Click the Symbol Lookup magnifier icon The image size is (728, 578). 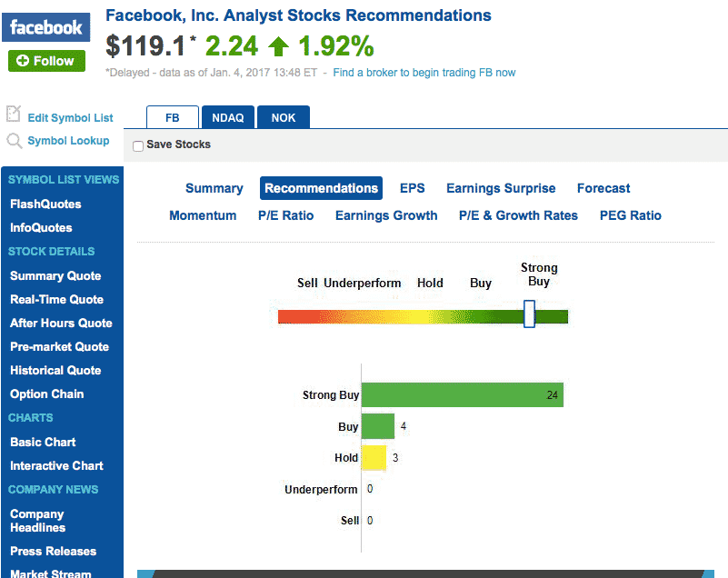pyautogui.click(x=14, y=141)
